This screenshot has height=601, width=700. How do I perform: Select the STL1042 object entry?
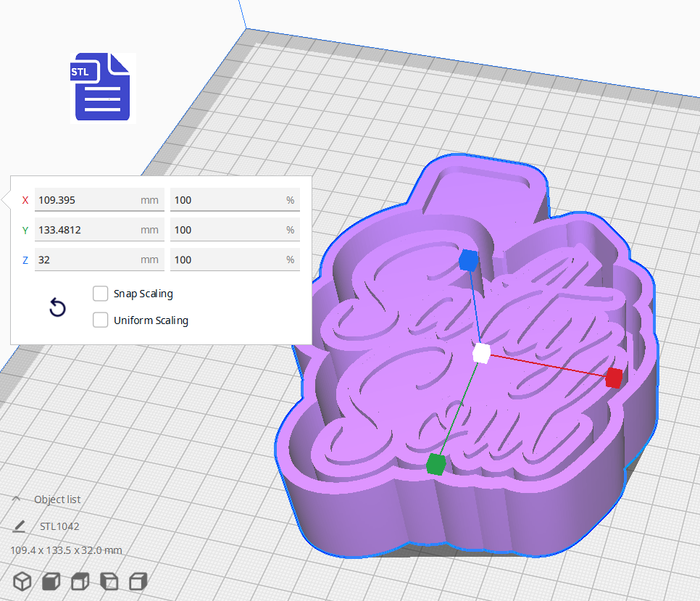[61, 526]
